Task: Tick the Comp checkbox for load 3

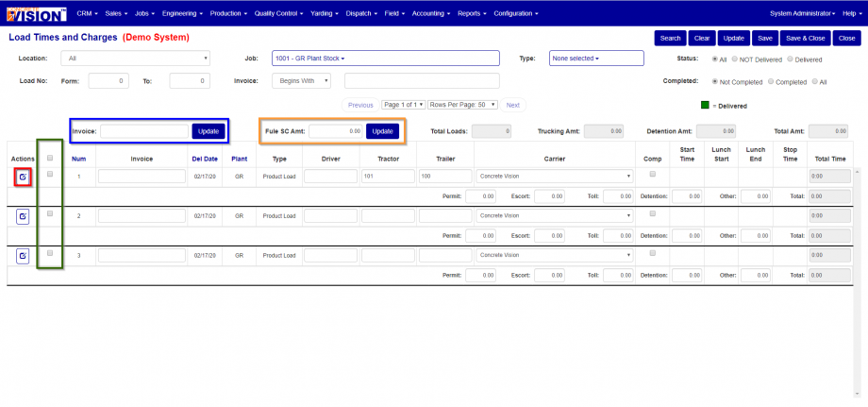Action: (x=652, y=253)
